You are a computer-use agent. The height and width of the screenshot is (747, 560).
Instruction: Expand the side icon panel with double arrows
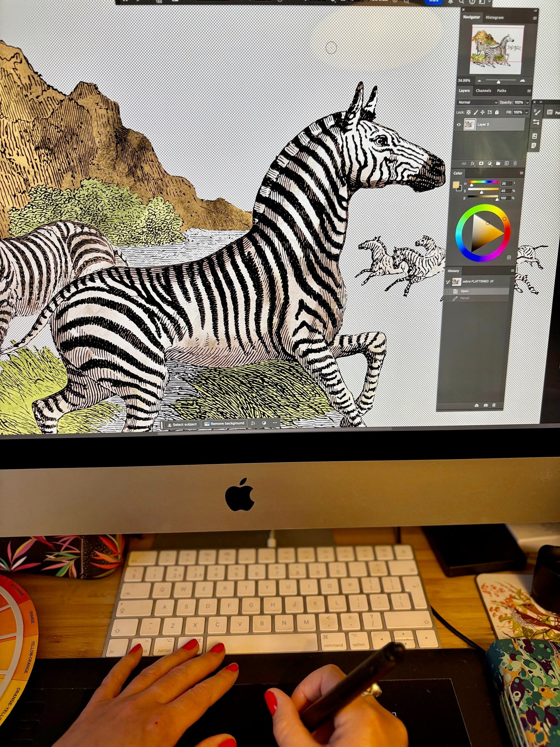pyautogui.click(x=541, y=102)
